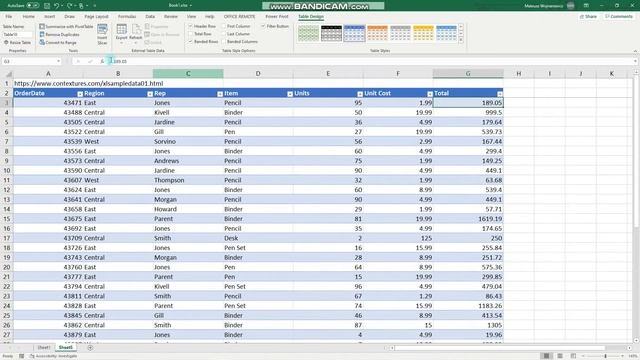Click the touch/mouse mode icon in Quick Access

tap(82, 6)
